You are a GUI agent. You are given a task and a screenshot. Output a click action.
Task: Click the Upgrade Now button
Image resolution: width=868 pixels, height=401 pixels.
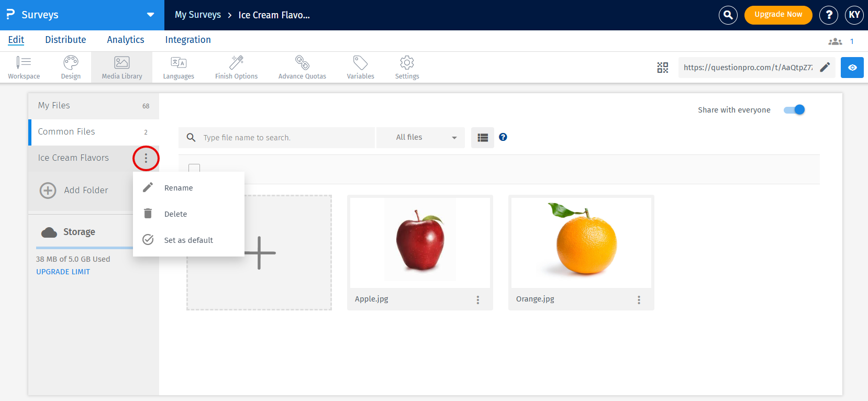point(778,15)
